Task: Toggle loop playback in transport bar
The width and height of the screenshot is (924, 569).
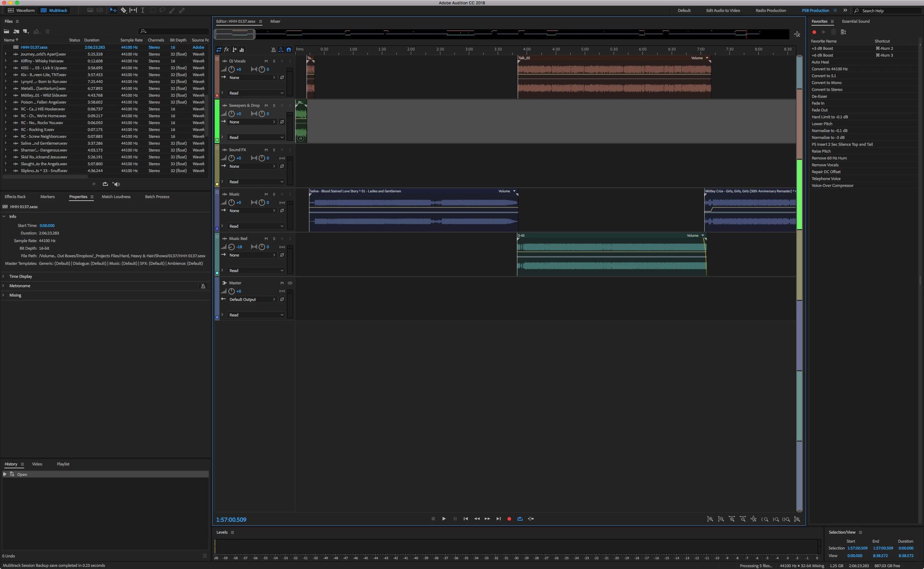Action: (x=520, y=519)
